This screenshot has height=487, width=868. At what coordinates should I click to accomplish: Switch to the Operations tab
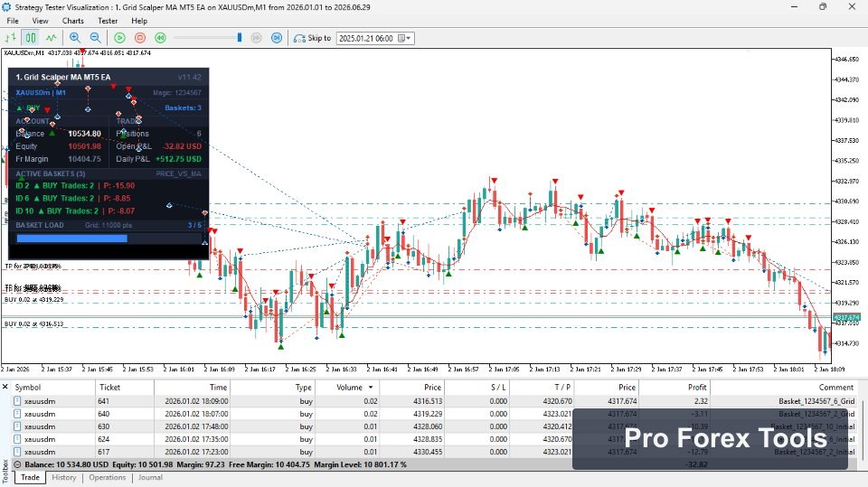107,477
